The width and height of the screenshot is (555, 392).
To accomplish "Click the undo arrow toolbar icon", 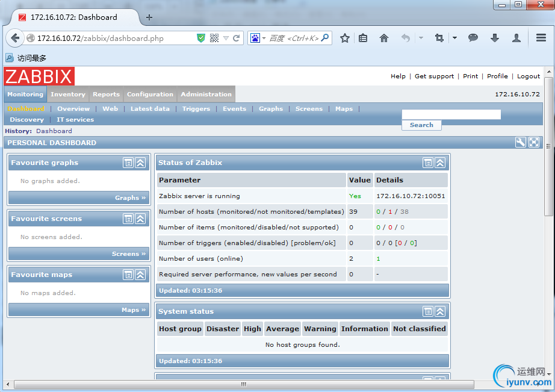I will [x=406, y=38].
